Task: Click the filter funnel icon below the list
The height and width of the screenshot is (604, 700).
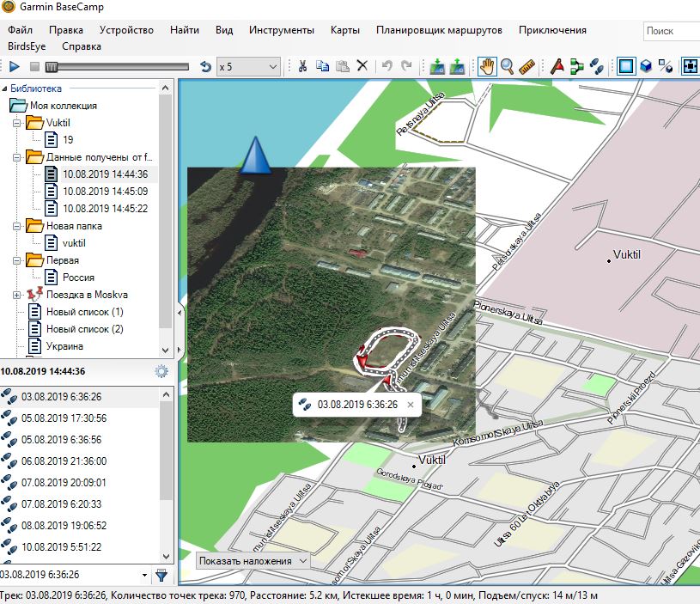Action: pyautogui.click(x=161, y=575)
